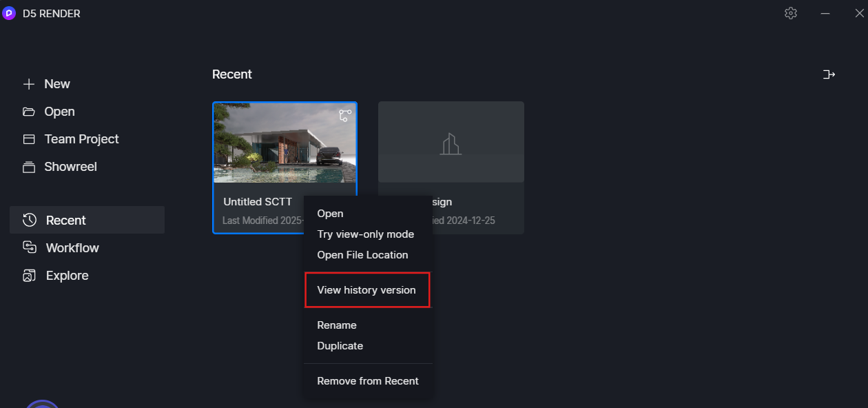This screenshot has width=868, height=408.
Task: Choose Open in the left sidebar
Action: tap(49, 112)
